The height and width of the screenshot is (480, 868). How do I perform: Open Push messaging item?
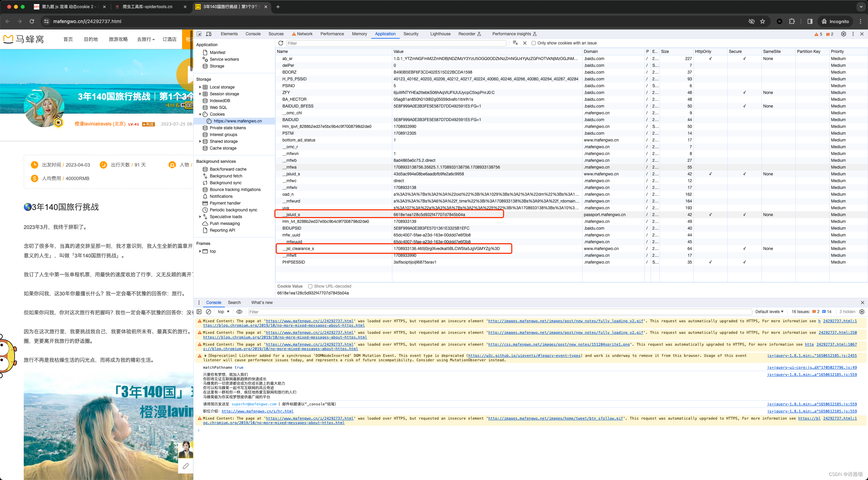tap(224, 224)
